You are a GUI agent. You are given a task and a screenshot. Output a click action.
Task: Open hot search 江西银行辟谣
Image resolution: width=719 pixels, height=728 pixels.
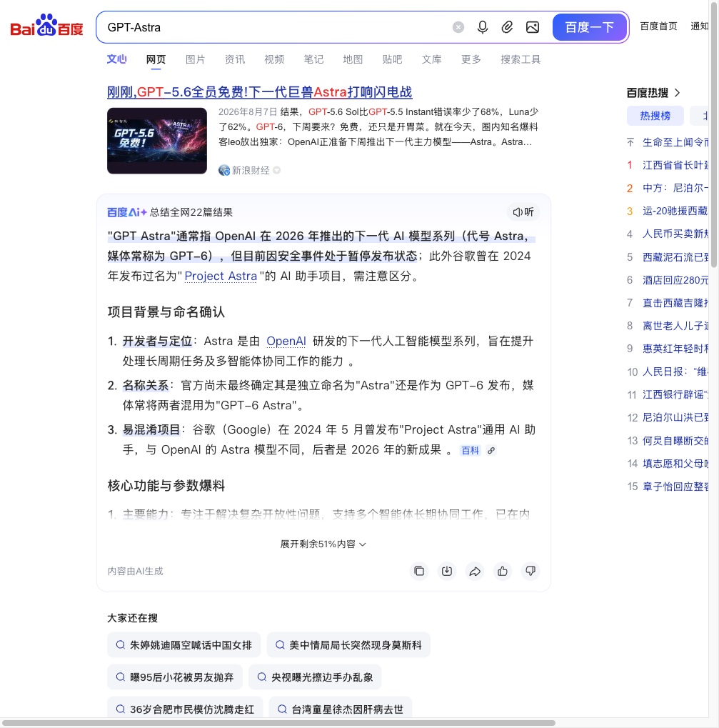point(675,394)
